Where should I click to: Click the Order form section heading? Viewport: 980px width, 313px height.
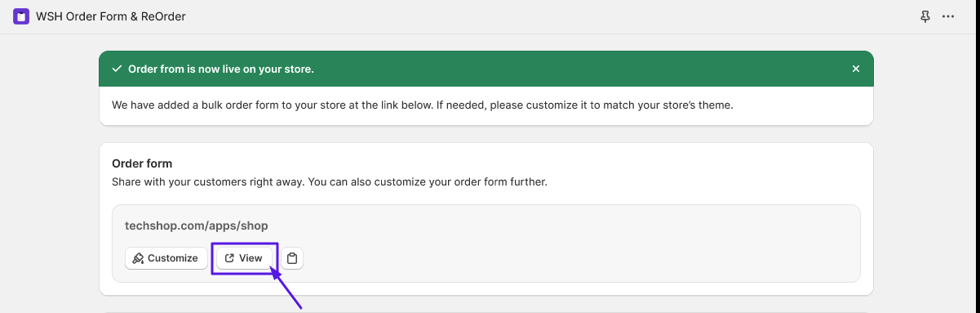pos(142,164)
